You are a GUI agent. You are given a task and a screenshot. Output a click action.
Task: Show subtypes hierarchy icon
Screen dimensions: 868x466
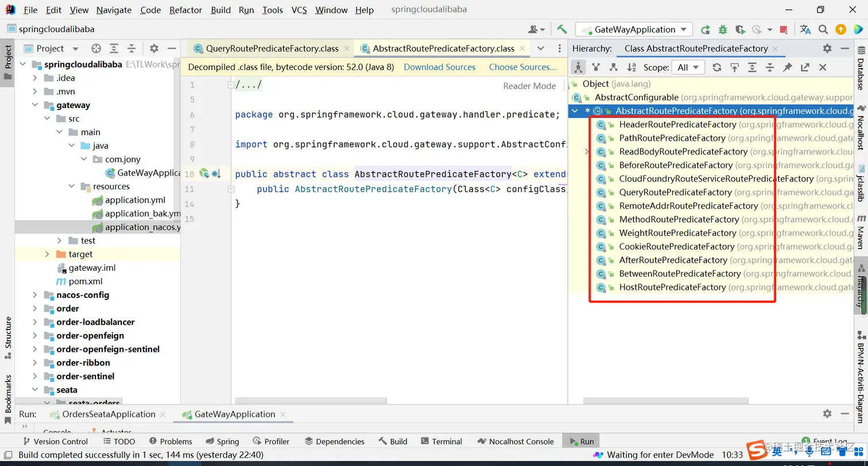tap(614, 67)
